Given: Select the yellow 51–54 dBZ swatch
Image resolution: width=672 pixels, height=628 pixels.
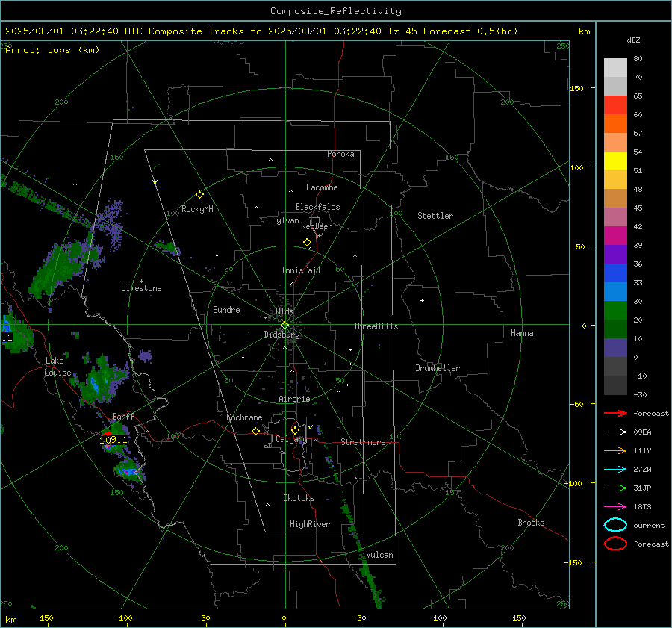Looking at the screenshot, I should tap(615, 161).
